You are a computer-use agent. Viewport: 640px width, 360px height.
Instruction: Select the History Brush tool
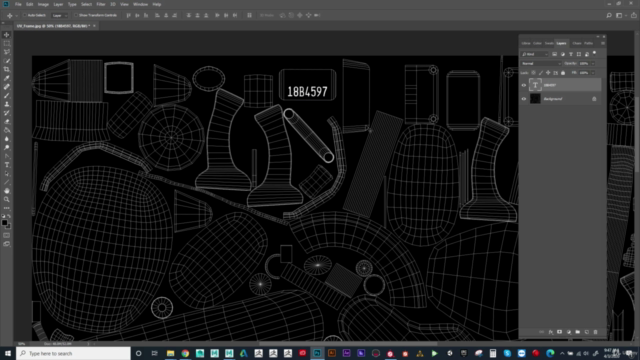point(7,113)
